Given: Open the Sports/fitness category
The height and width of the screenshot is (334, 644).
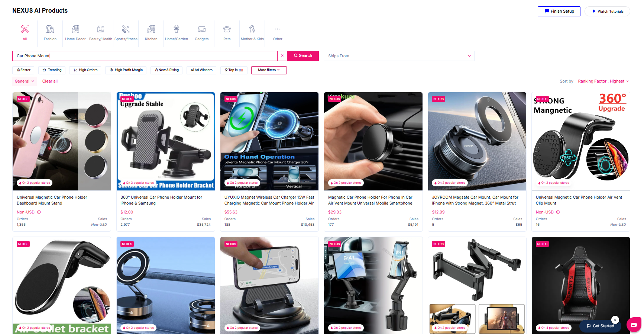Looking at the screenshot, I should pos(126,33).
